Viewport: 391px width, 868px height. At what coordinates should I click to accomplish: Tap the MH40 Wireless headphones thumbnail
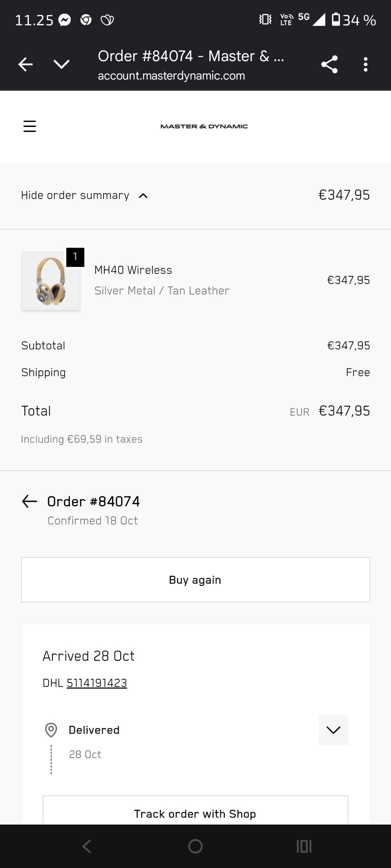[x=51, y=281]
